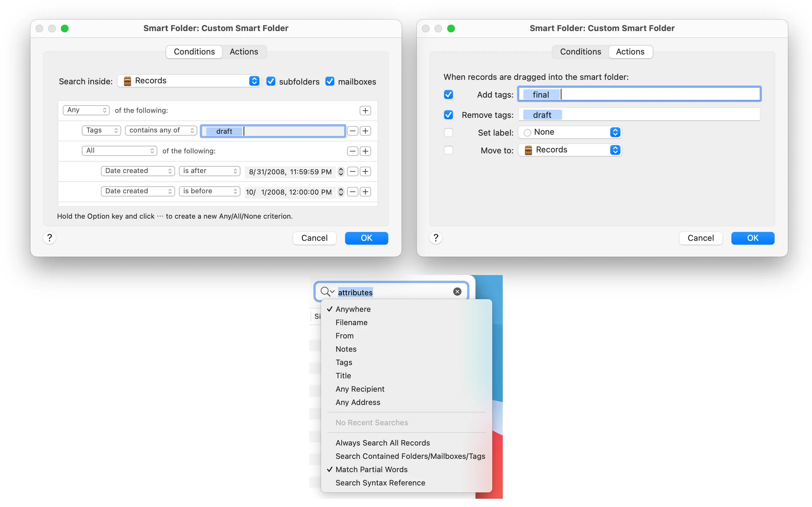Open the Search inside Records dropdown
The image size is (812, 507).
tap(189, 81)
